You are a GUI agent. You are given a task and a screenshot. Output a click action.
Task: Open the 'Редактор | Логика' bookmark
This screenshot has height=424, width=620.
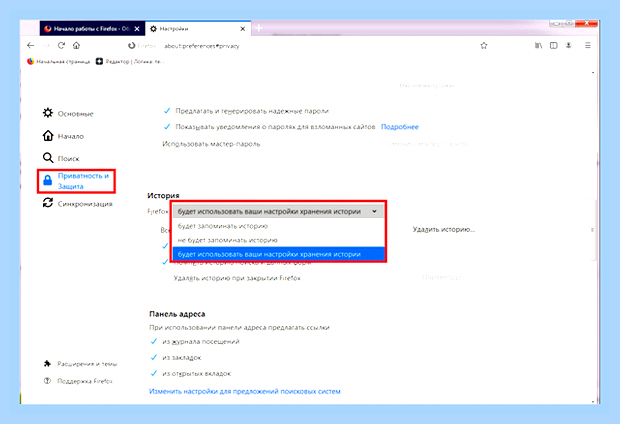(x=130, y=61)
